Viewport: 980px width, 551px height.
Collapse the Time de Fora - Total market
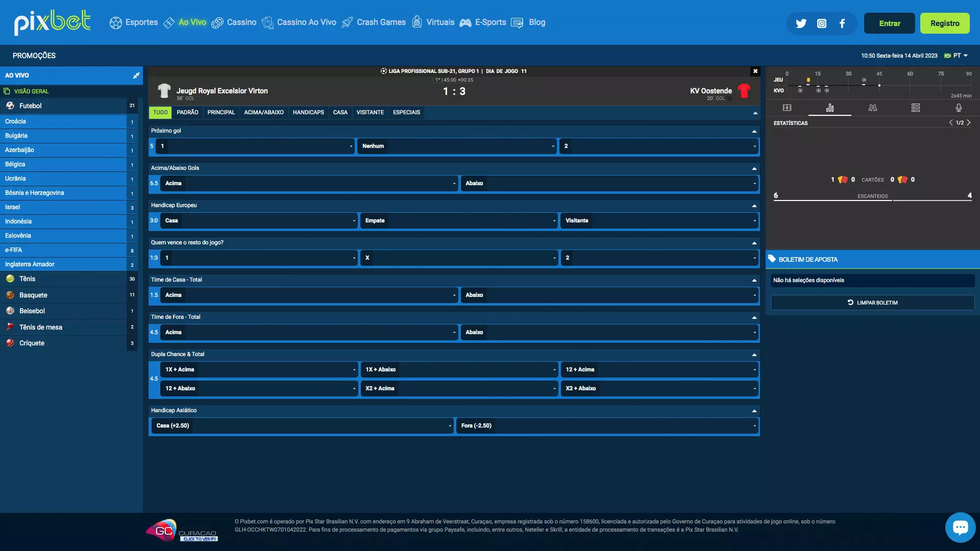754,317
